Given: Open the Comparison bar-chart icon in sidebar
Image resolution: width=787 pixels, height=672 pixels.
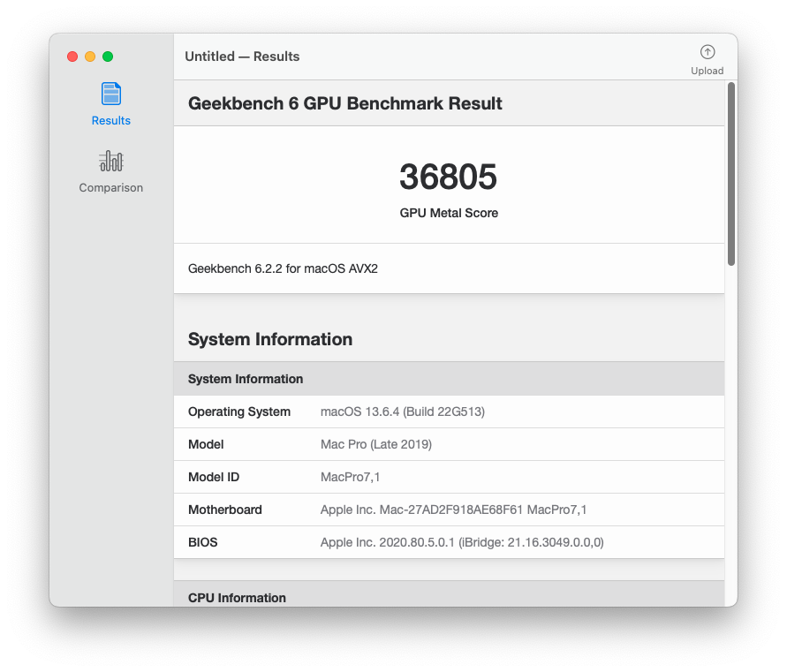Looking at the screenshot, I should coord(111,161).
